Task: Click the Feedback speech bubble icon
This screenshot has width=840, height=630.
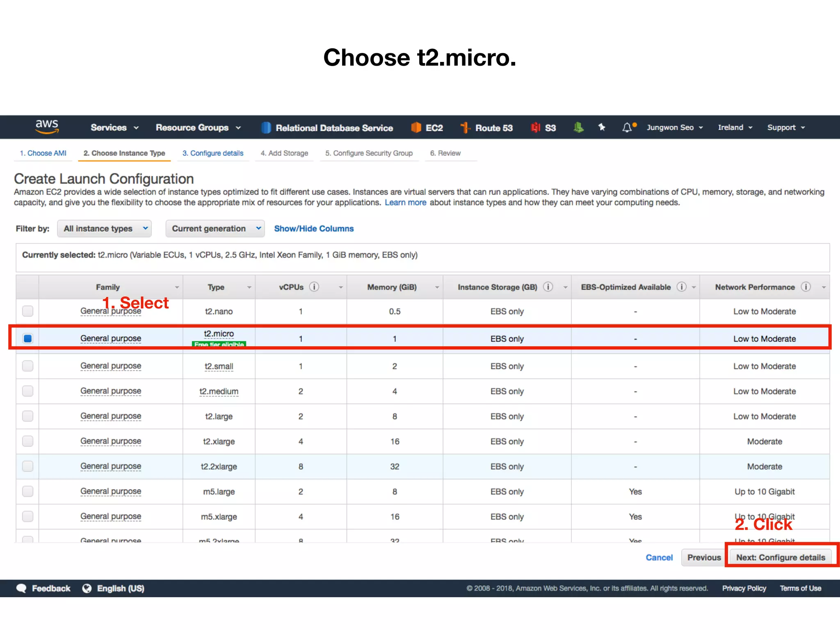Action: point(21,588)
